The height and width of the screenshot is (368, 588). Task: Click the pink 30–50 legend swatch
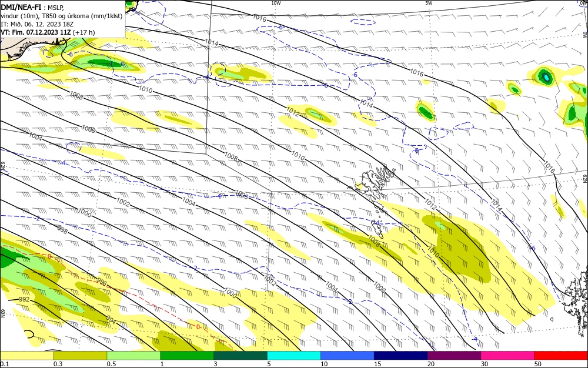coord(508,356)
